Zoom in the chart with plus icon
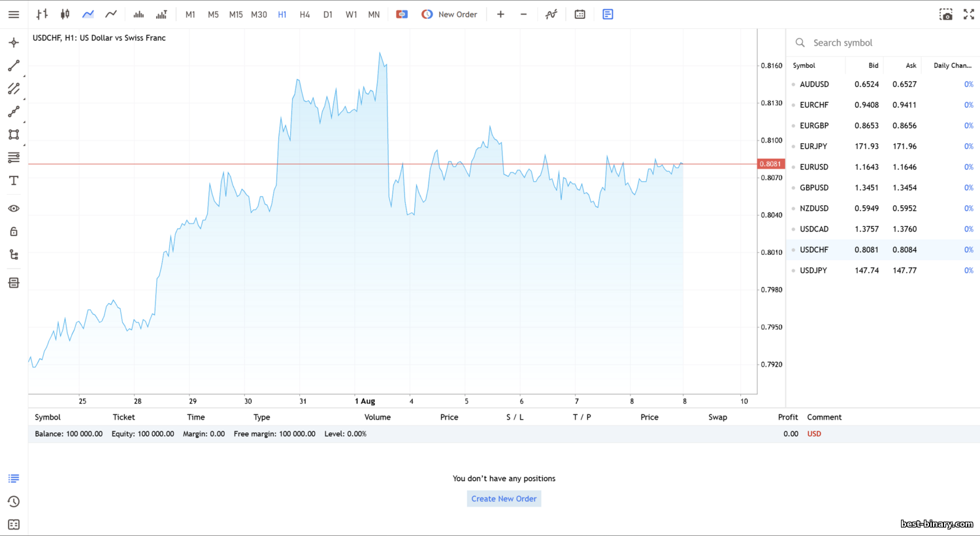This screenshot has height=536, width=980. coord(500,14)
